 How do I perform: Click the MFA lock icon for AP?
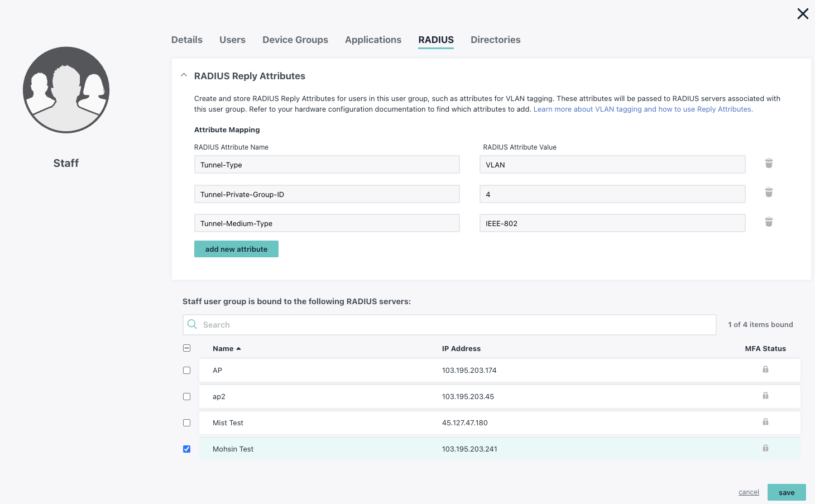pyautogui.click(x=765, y=369)
